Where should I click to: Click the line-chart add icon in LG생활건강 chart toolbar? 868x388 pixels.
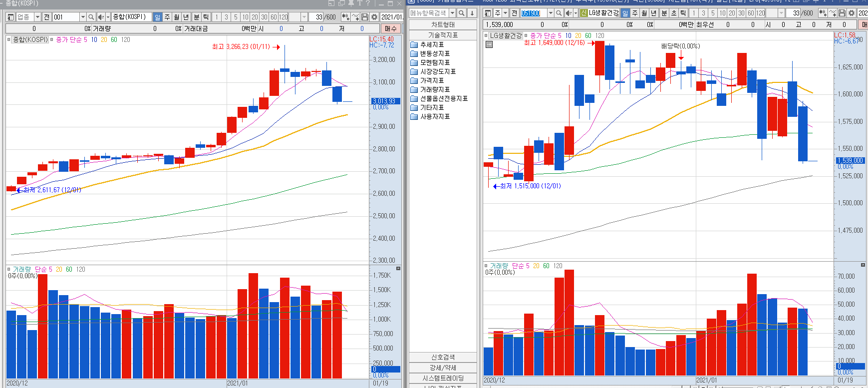coord(833,13)
